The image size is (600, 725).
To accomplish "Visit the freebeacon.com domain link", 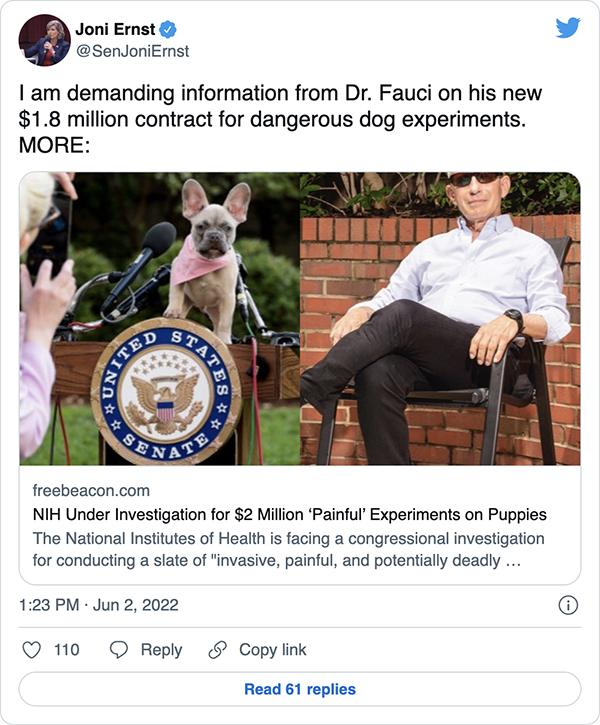I will (91, 491).
